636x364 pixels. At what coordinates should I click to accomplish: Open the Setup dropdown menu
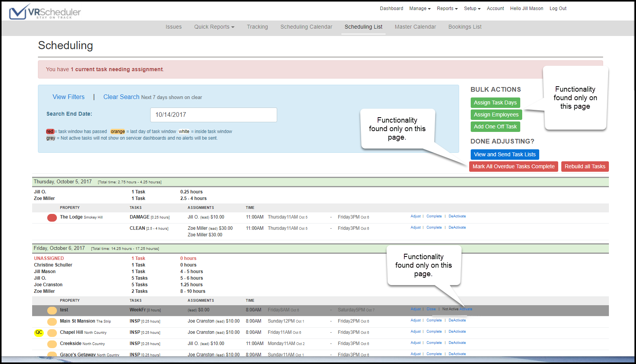tap(472, 9)
